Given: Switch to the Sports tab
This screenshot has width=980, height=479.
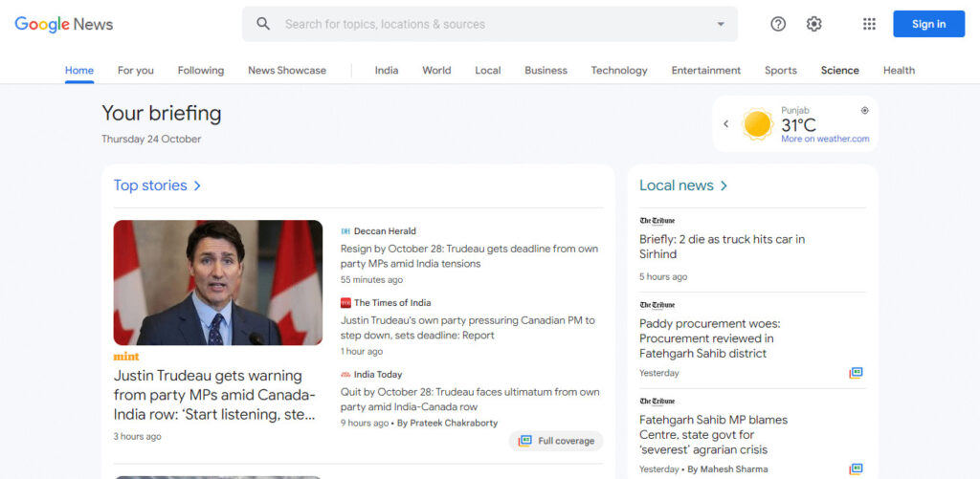Looking at the screenshot, I should (x=781, y=71).
